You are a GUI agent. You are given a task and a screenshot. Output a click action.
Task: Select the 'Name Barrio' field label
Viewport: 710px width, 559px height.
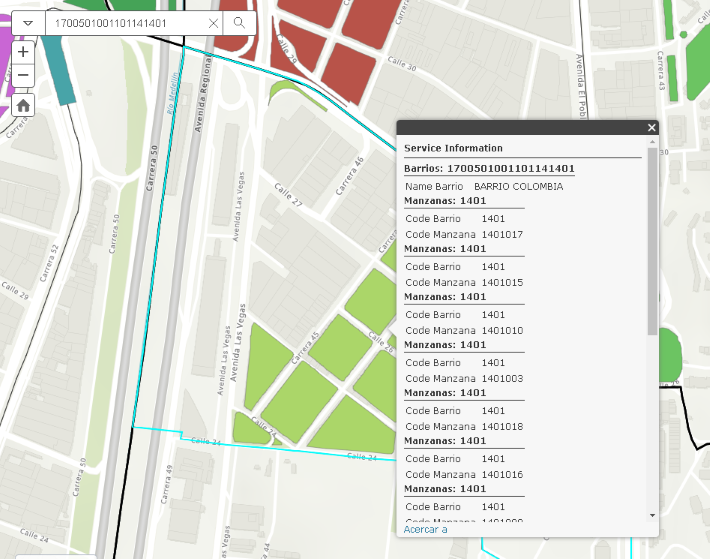[x=434, y=186]
